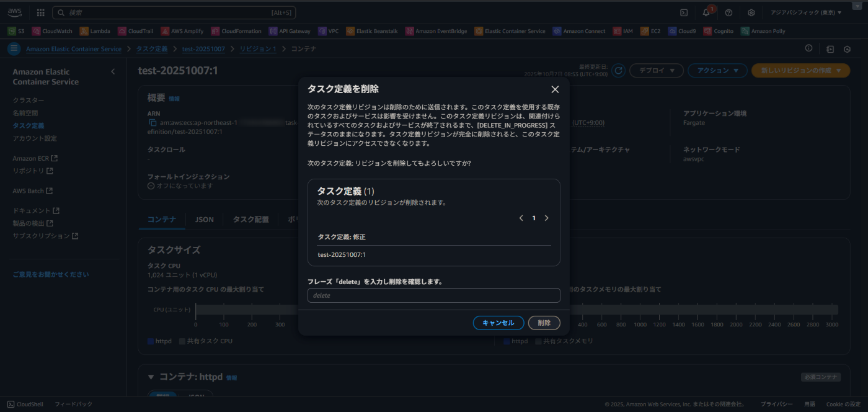This screenshot has height=412, width=868.
Task: Open 情報 link beside 概要
Action: pyautogui.click(x=174, y=99)
